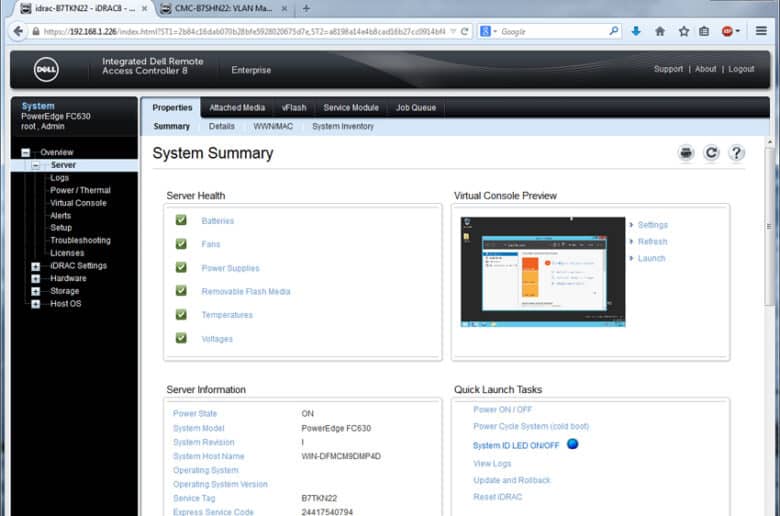
Task: Open the Adblock icon dropdown arrow
Action: [x=738, y=31]
